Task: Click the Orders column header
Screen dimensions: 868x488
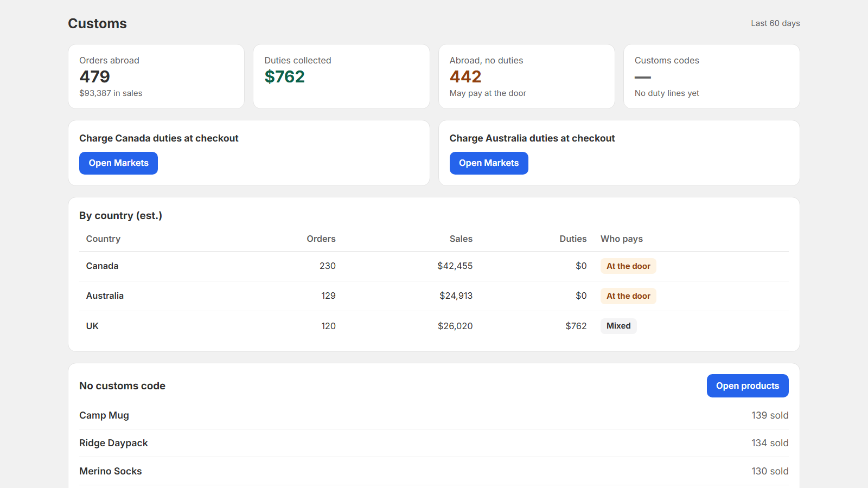Action: point(321,239)
